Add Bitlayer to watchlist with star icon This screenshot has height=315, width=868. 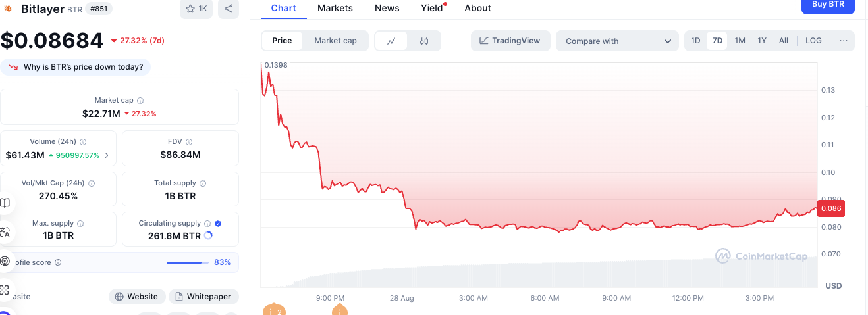point(196,9)
